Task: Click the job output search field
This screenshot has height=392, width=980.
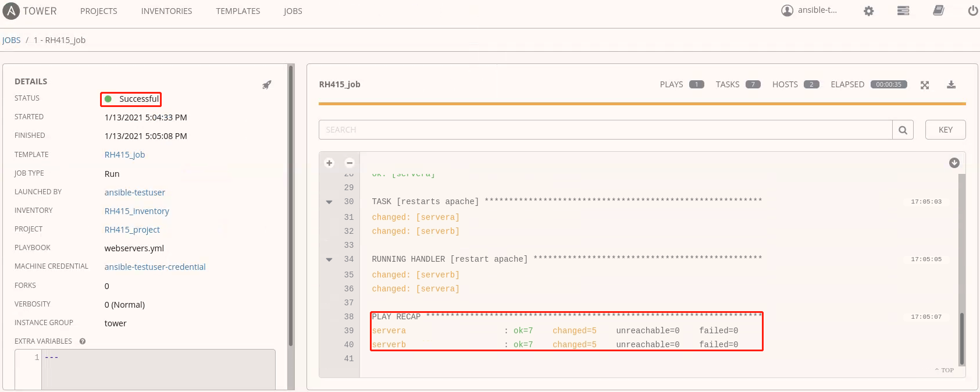Action: pos(605,130)
